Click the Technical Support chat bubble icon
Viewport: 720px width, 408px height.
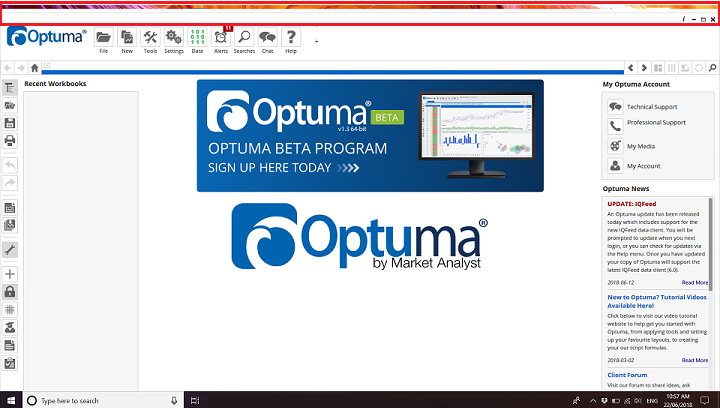[615, 106]
